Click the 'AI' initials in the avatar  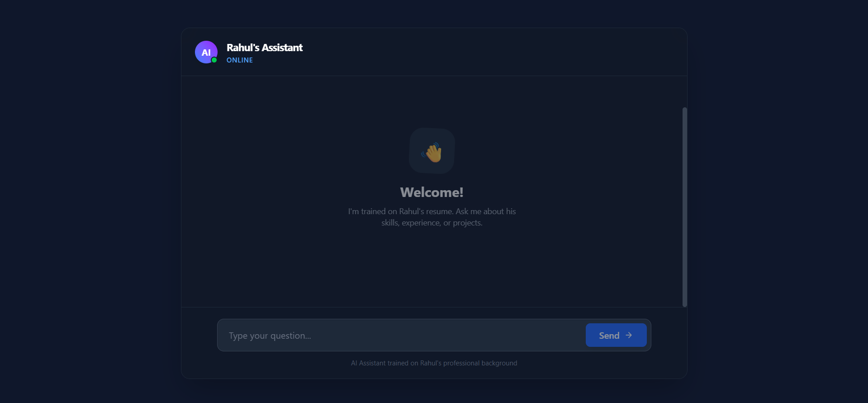pos(206,53)
